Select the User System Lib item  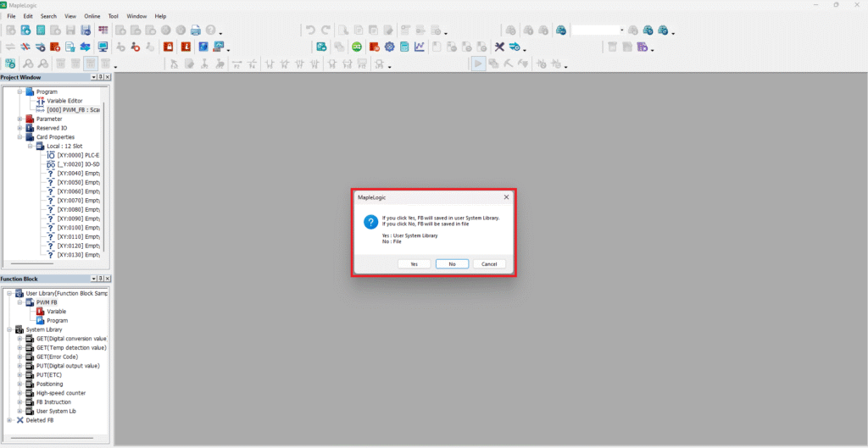pos(56,411)
